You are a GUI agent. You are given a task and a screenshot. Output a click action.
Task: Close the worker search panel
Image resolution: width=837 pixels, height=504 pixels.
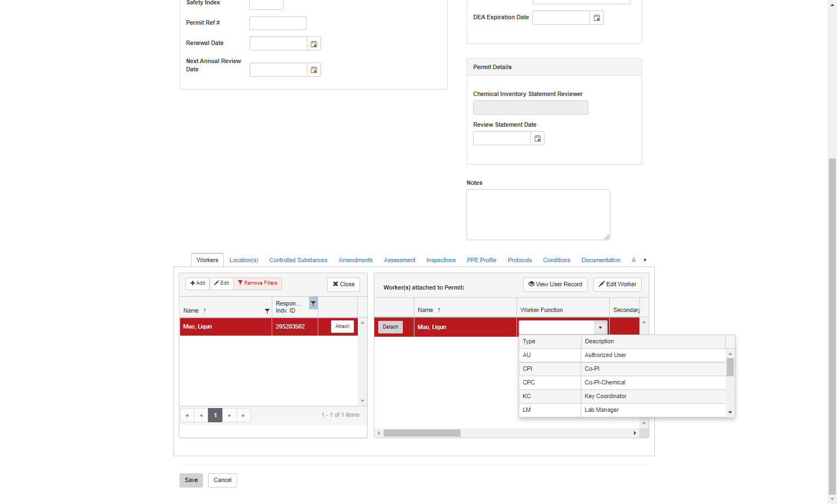(x=344, y=285)
